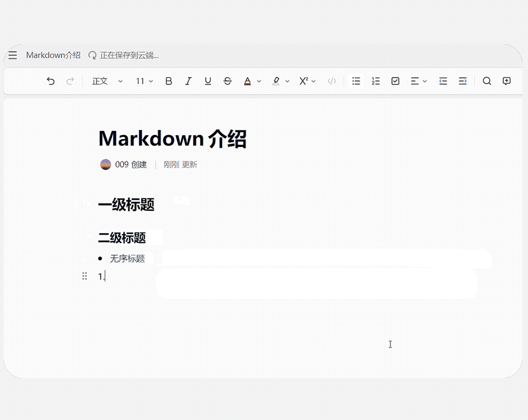
Task: Create a bulleted list
Action: coord(356,81)
